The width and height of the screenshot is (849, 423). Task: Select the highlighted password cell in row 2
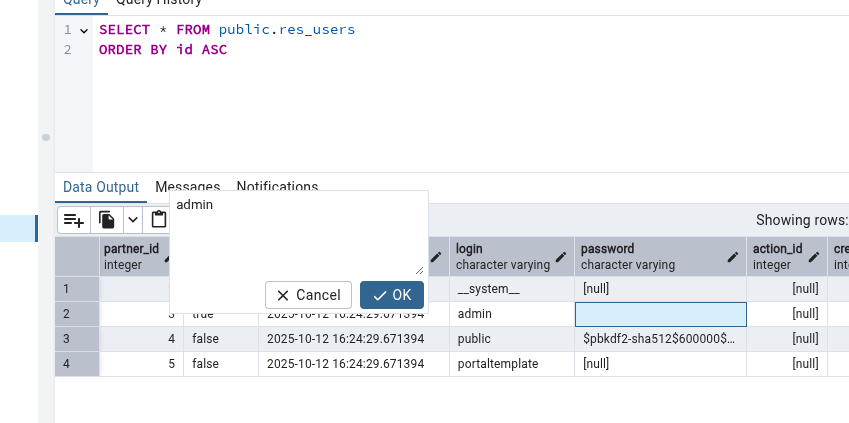(660, 314)
